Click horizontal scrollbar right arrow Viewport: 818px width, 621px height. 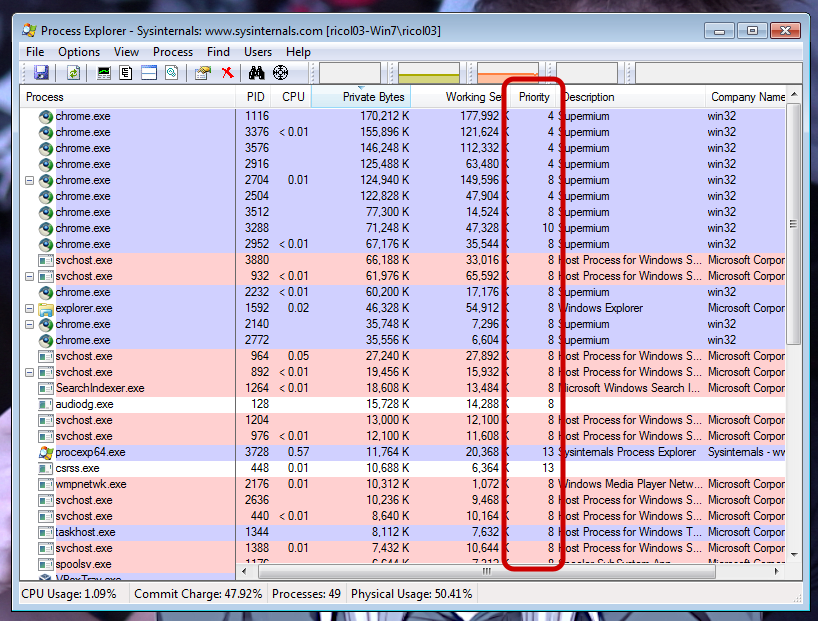pos(777,571)
